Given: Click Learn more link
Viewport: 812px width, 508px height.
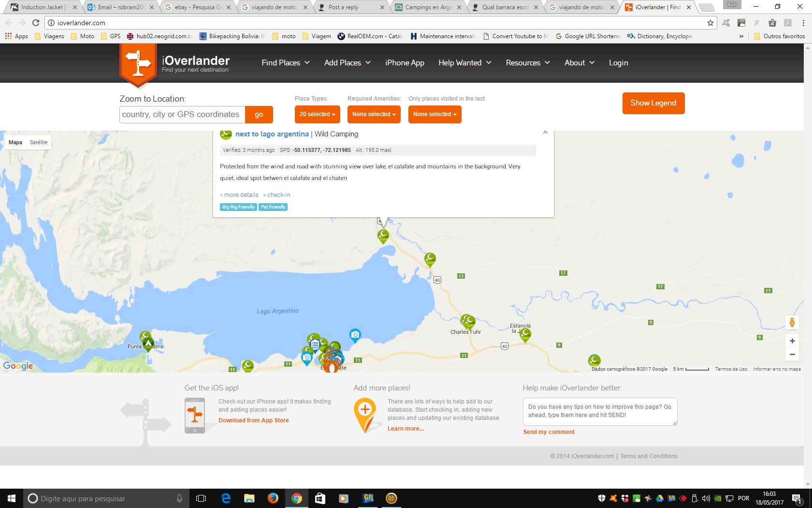Looking at the screenshot, I should 406,429.
